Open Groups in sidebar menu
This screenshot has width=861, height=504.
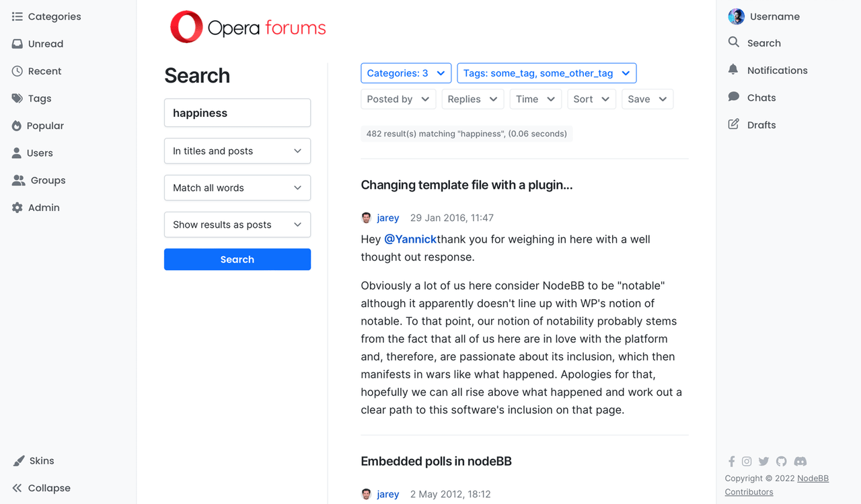pyautogui.click(x=39, y=181)
